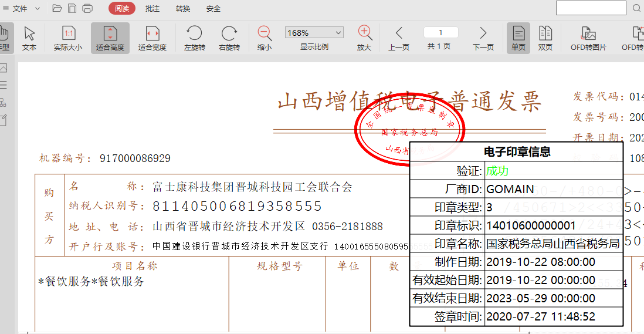Screen dimensions: 644x334
Task: Click seal name 国家税务总局山西省税务局
Action: coord(553,244)
